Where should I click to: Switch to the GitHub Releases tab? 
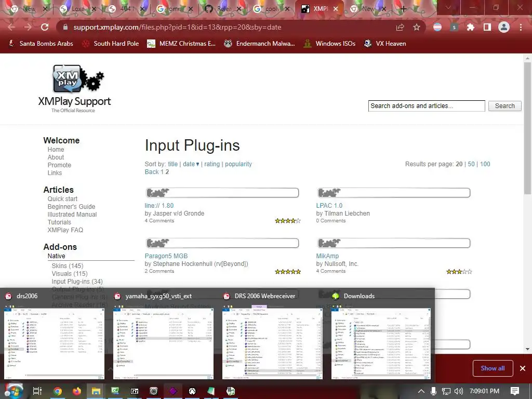pyautogui.click(x=222, y=9)
